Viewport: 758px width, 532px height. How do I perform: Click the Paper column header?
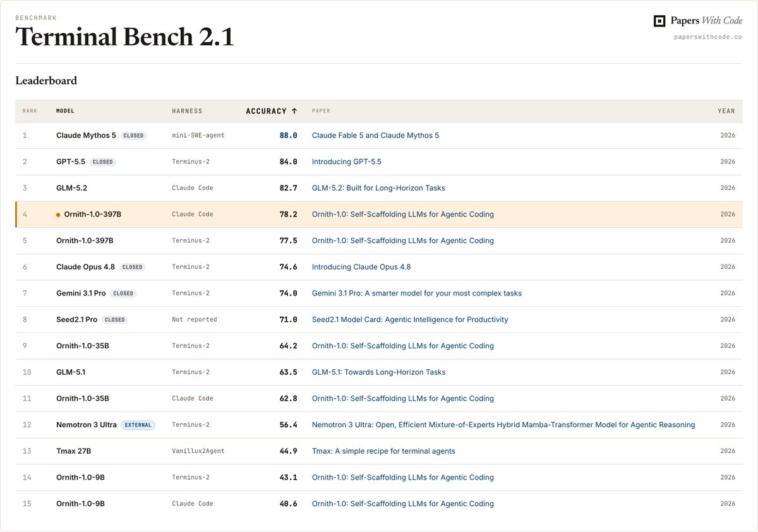click(321, 111)
